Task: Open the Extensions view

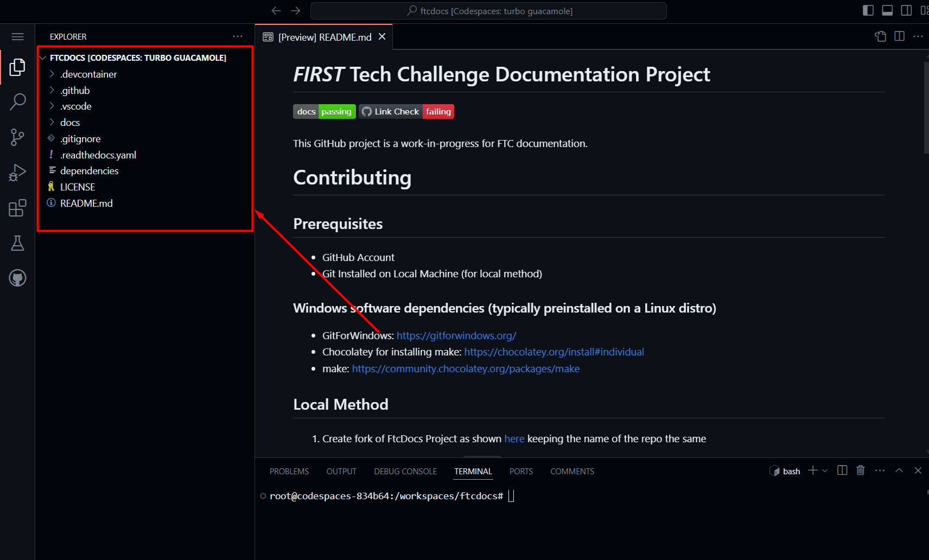Action: (17, 208)
